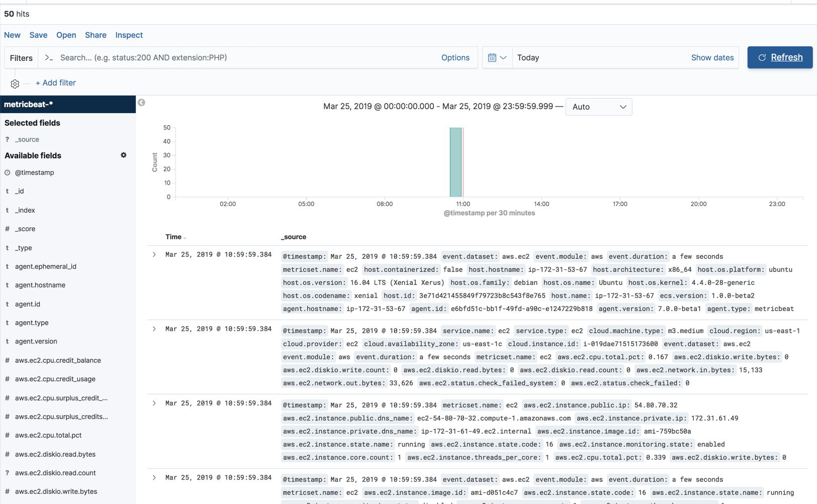This screenshot has height=504, width=817.
Task: Click the clock icon next to @timestamp
Action: tap(8, 172)
